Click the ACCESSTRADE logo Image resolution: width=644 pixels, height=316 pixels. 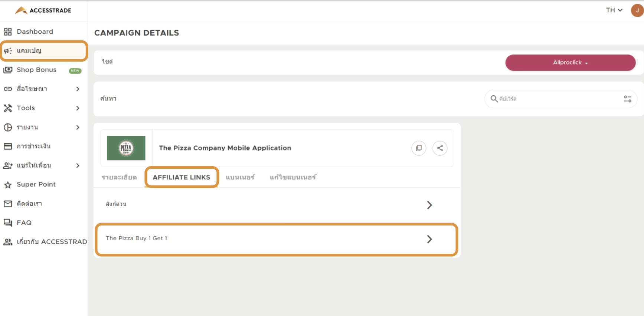pyautogui.click(x=43, y=10)
